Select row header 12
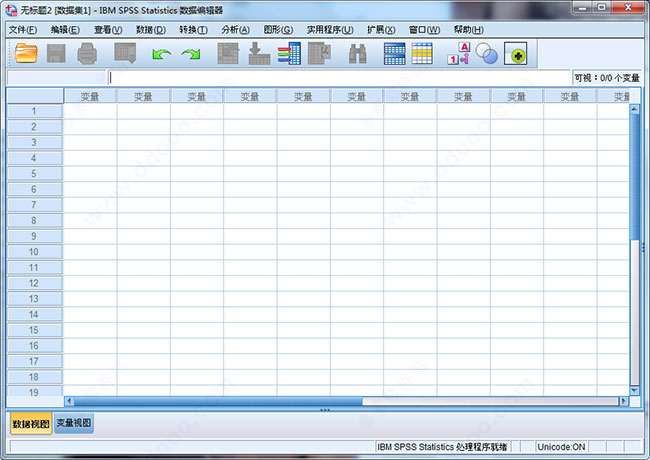Image resolution: width=650 pixels, height=460 pixels. pos(34,283)
